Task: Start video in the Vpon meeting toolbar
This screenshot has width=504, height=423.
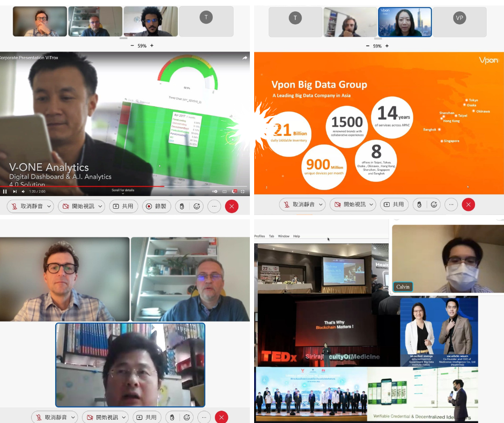Action: (350, 205)
